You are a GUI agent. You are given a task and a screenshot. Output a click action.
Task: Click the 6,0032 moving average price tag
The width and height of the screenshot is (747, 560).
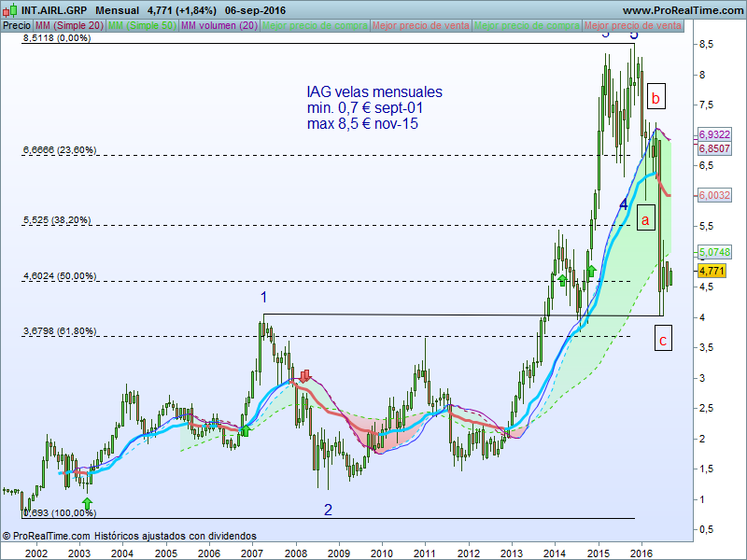pyautogui.click(x=714, y=195)
